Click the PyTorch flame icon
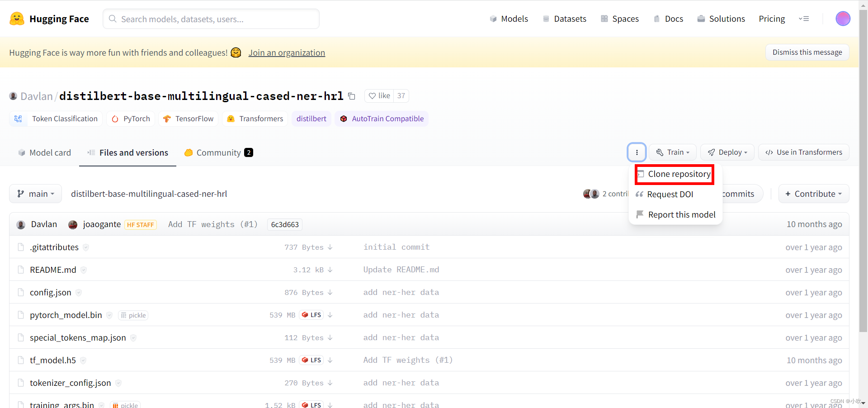The image size is (868, 408). point(115,119)
